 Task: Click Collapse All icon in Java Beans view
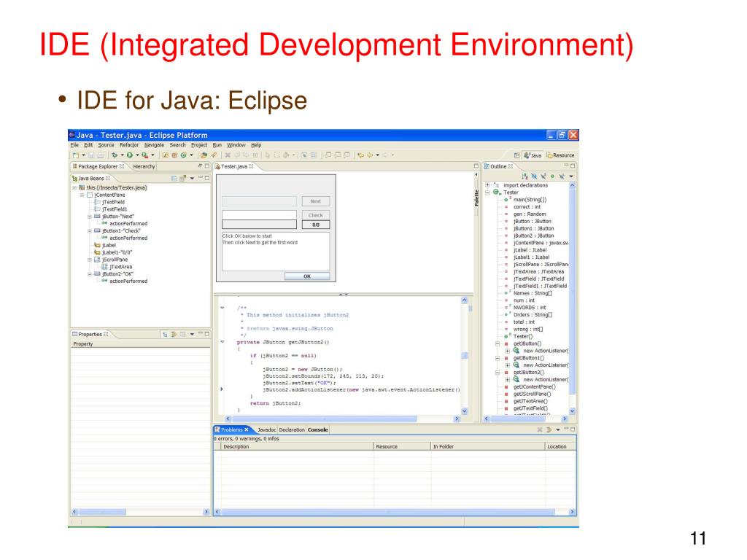[x=174, y=179]
